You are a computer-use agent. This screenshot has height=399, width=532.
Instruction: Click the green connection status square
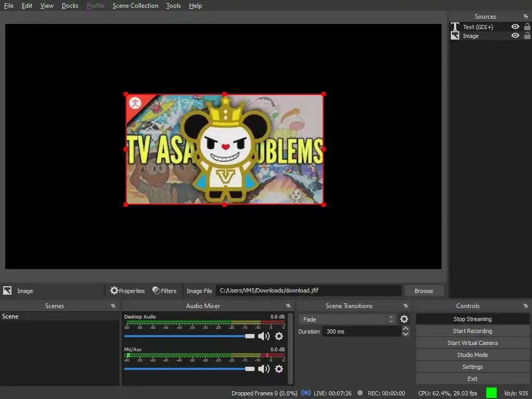pos(491,393)
